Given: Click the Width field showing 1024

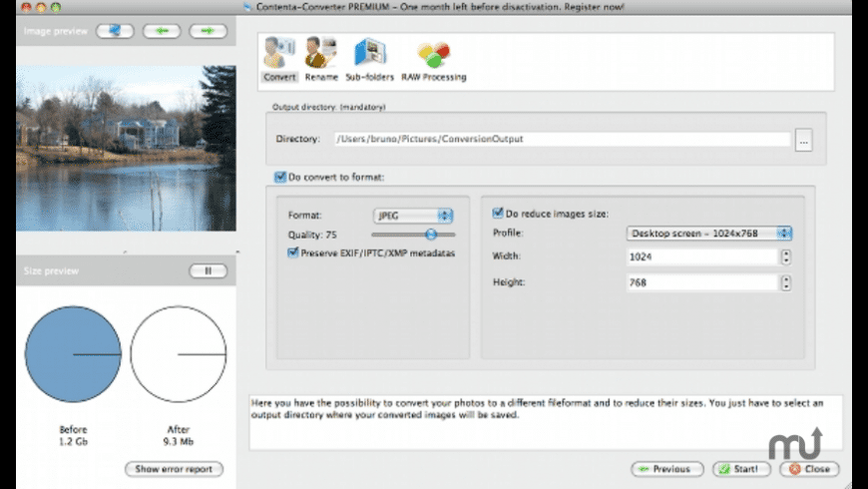Looking at the screenshot, I should tap(702, 256).
